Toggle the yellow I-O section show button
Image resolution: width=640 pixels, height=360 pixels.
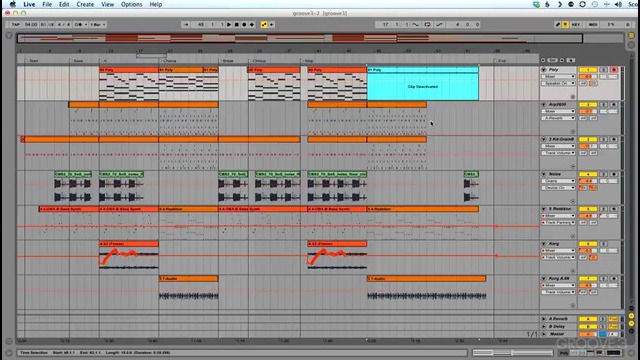[x=631, y=316]
